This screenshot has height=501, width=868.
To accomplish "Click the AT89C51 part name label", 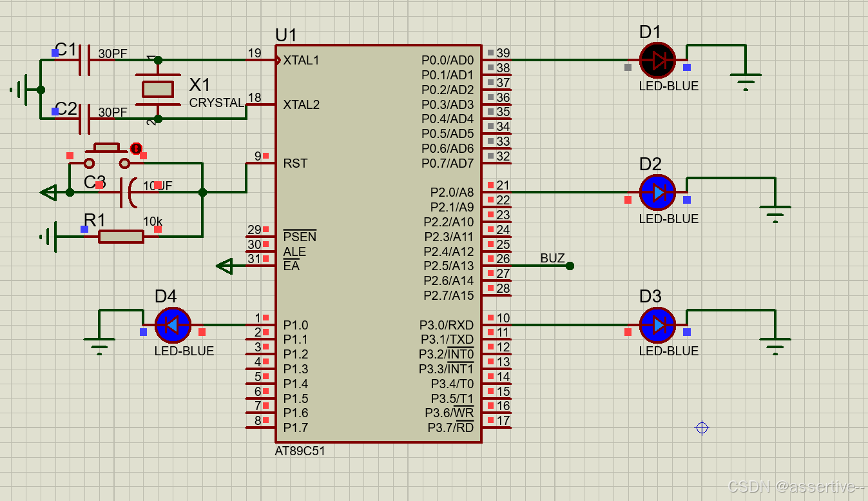I will pos(300,451).
